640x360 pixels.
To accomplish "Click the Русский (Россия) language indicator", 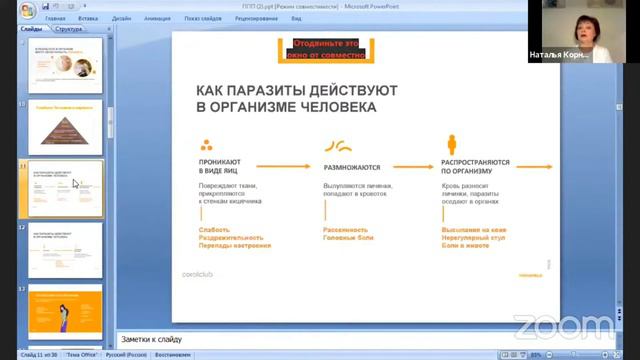I will pos(126,355).
